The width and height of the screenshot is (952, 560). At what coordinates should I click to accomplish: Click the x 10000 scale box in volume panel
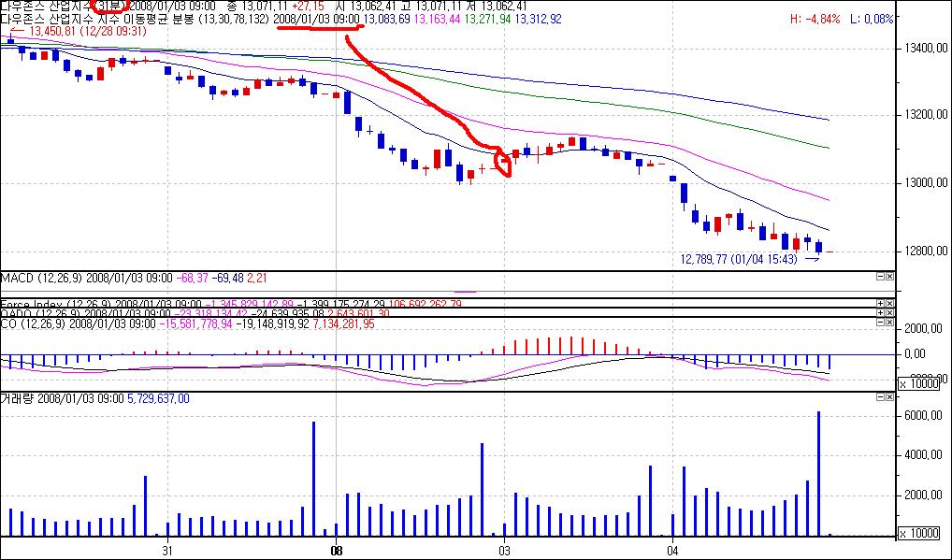(919, 533)
